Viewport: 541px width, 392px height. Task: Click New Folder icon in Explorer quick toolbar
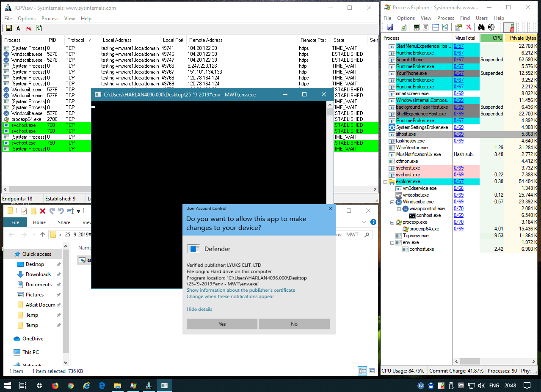click(x=33, y=211)
